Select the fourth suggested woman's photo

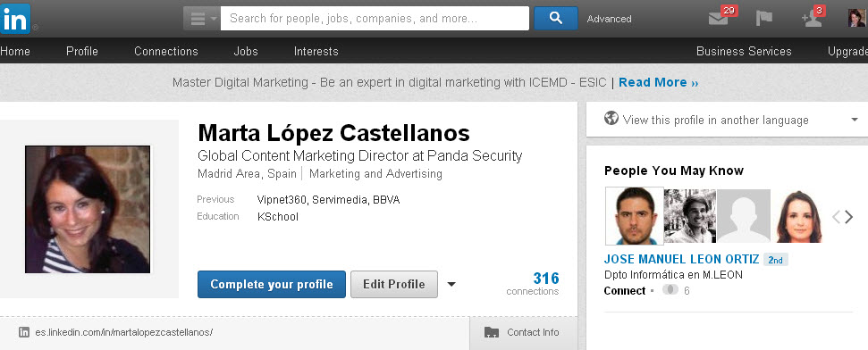pyautogui.click(x=798, y=216)
